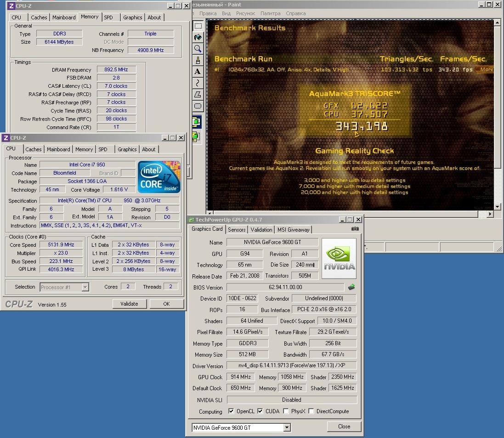This screenshot has height=438, width=504.
Task: Choose transparent selection mode in Paint
Action: (x=197, y=137)
